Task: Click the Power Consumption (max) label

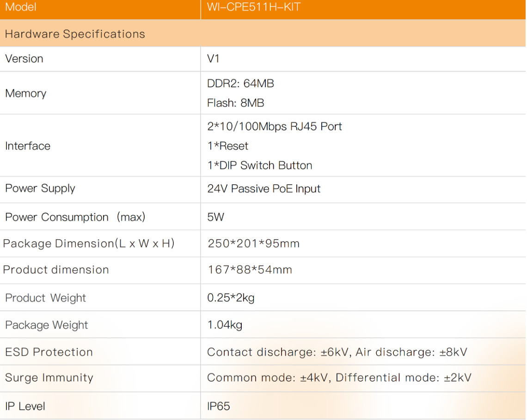Action: [x=74, y=217]
